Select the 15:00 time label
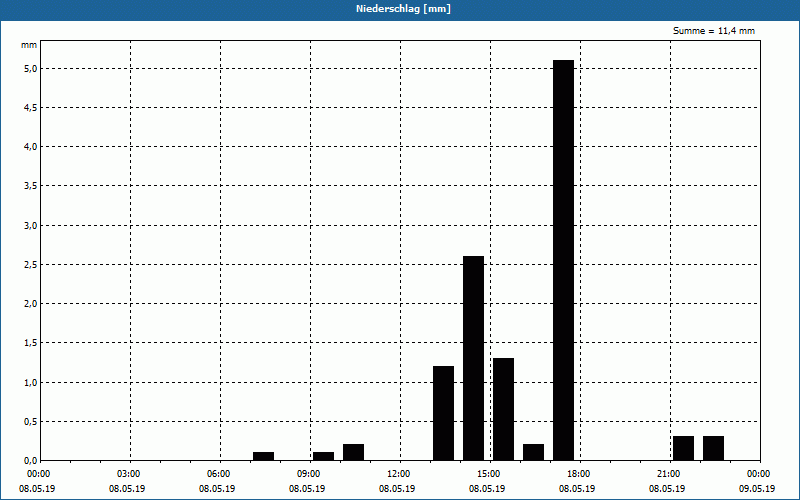The image size is (800, 500). pos(489,474)
